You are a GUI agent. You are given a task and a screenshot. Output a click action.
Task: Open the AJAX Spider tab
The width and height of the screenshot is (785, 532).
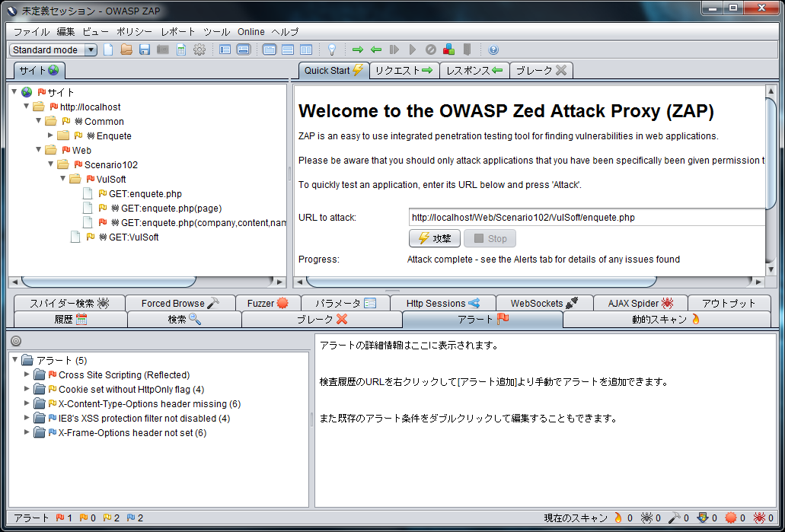[641, 303]
